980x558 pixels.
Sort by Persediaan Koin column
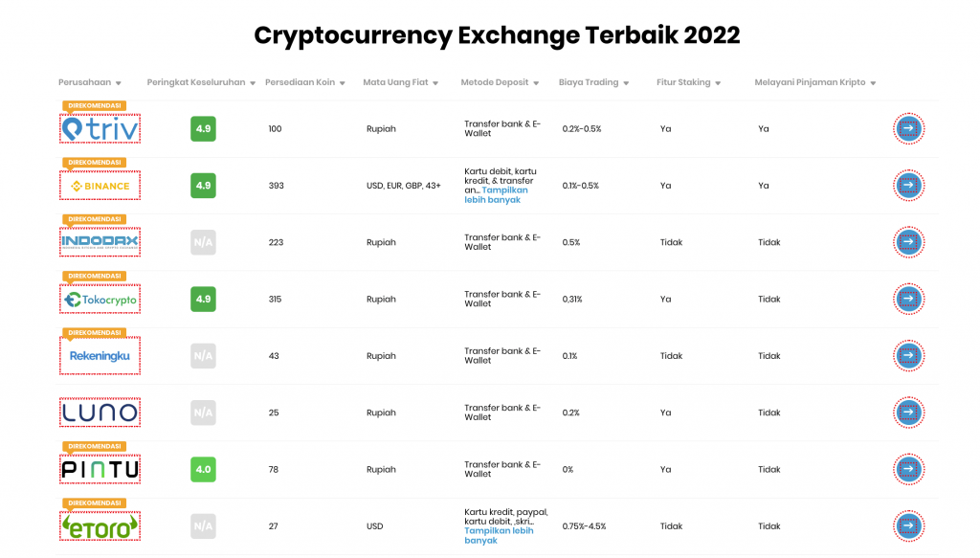pyautogui.click(x=305, y=82)
